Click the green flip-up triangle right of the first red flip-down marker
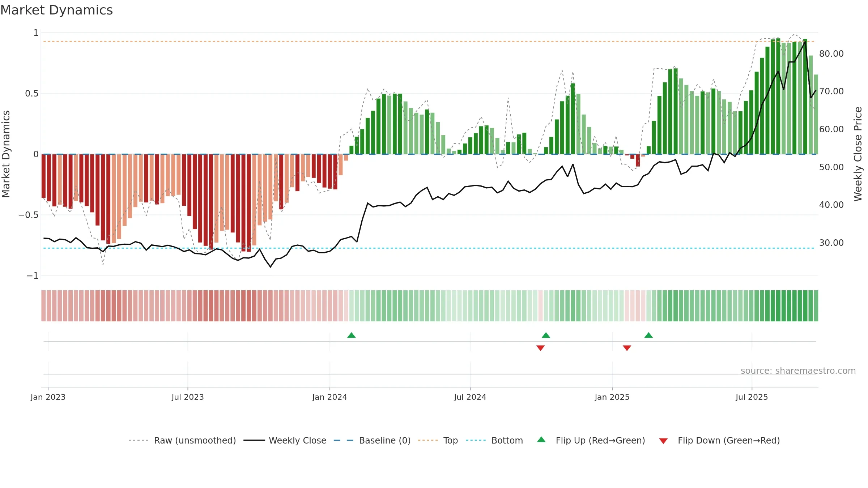Viewport: 868px width, 488px height. click(546, 335)
